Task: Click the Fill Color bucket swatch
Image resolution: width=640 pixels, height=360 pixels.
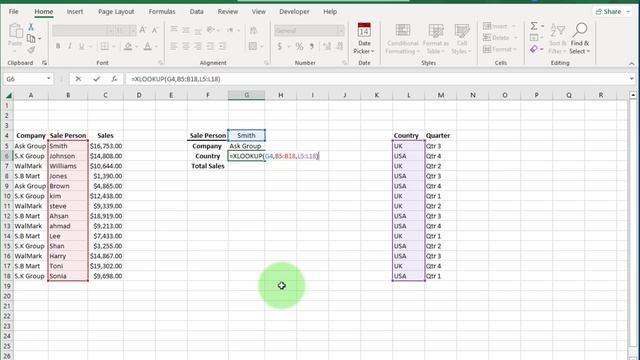Action: [128, 46]
